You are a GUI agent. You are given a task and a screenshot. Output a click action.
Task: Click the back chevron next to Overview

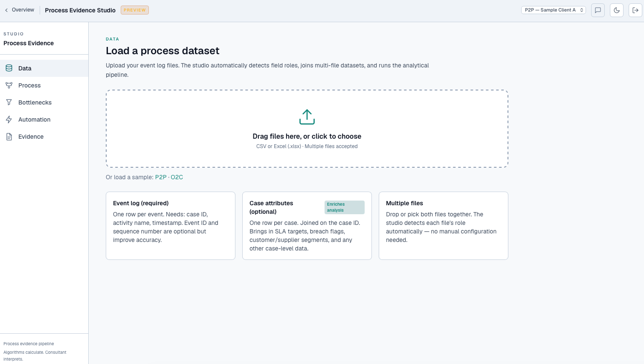[x=6, y=10]
